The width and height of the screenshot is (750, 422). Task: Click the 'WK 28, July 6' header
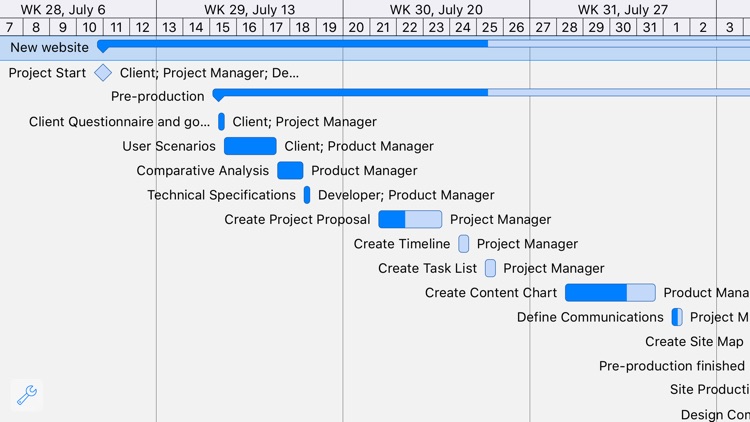63,10
